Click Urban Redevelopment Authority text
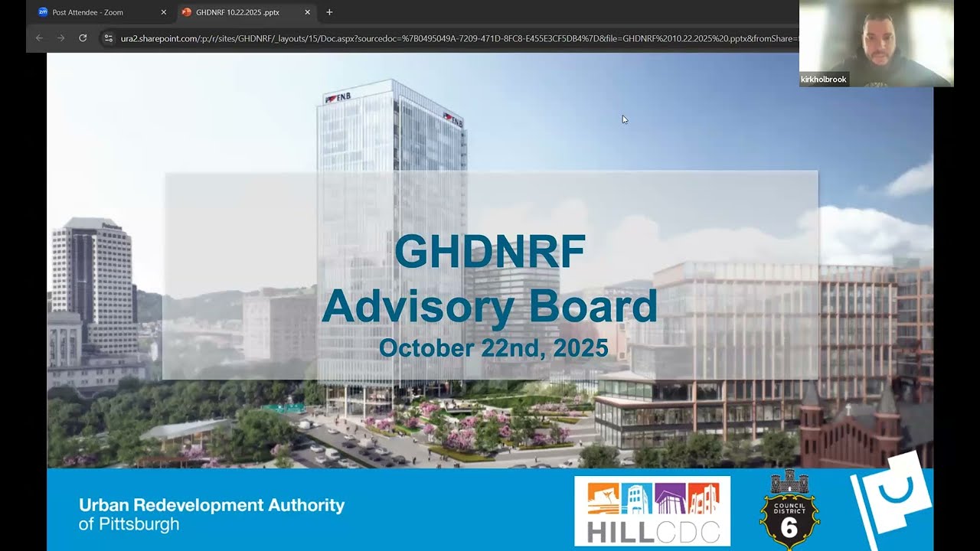980x551 pixels. point(212,505)
